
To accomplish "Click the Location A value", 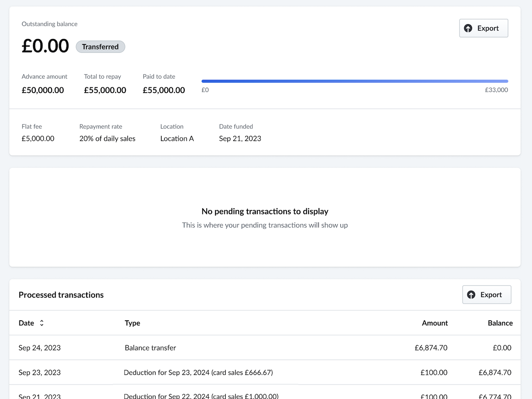I will click(177, 139).
